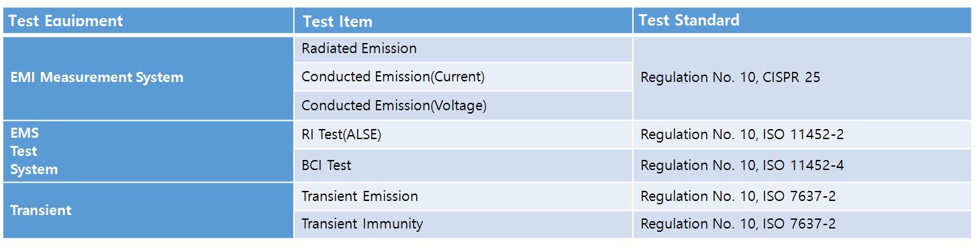
Task: Select the Conducted Emission(Current) cell
Action: click(x=463, y=77)
